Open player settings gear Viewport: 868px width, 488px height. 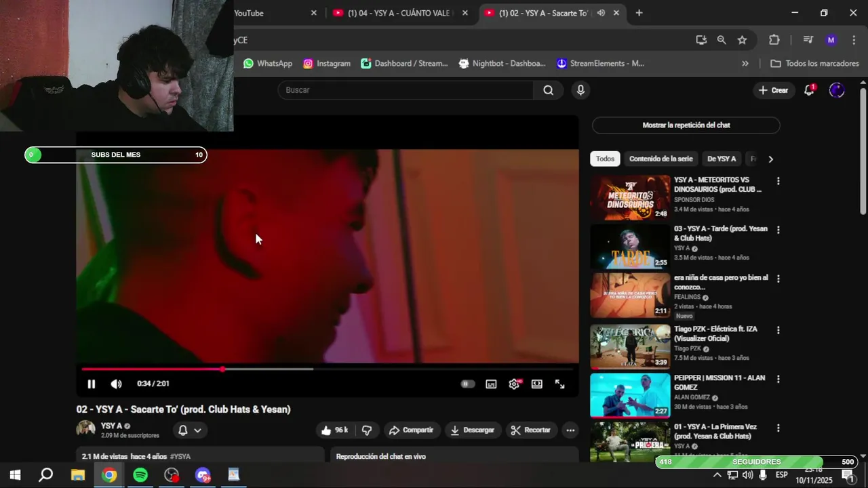point(514,384)
